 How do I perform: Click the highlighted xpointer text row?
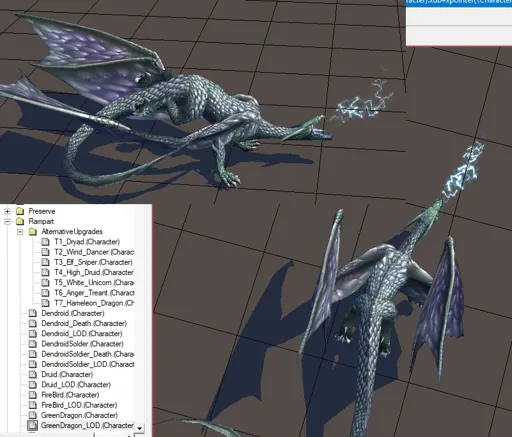pyautogui.click(x=459, y=2)
